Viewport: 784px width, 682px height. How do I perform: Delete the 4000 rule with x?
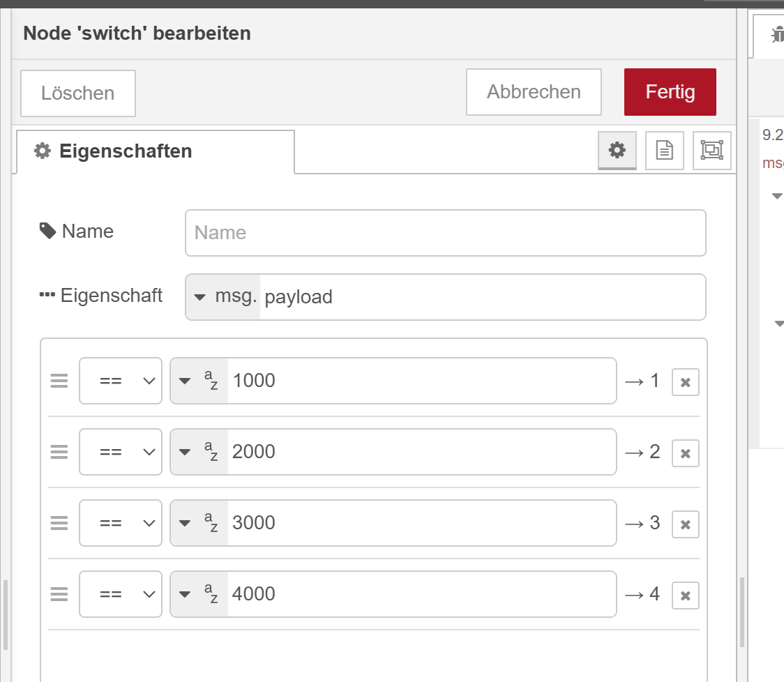pyautogui.click(x=685, y=596)
